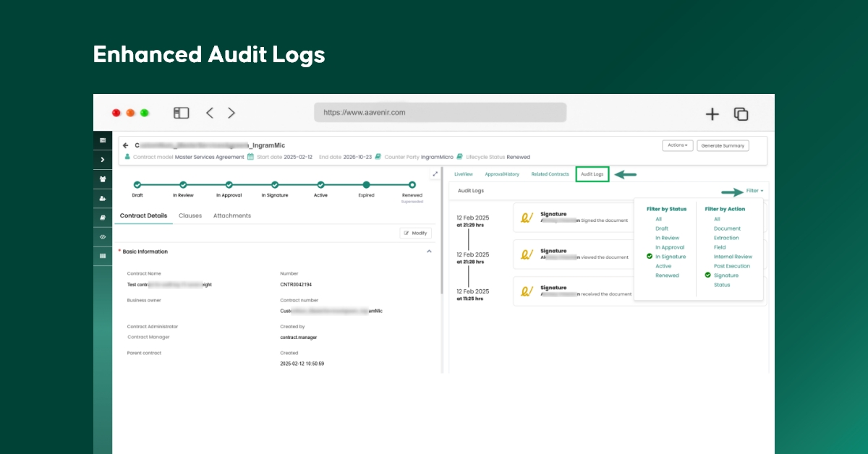This screenshot has width=868, height=454.
Task: Select All under Filter by Action
Action: click(x=717, y=219)
